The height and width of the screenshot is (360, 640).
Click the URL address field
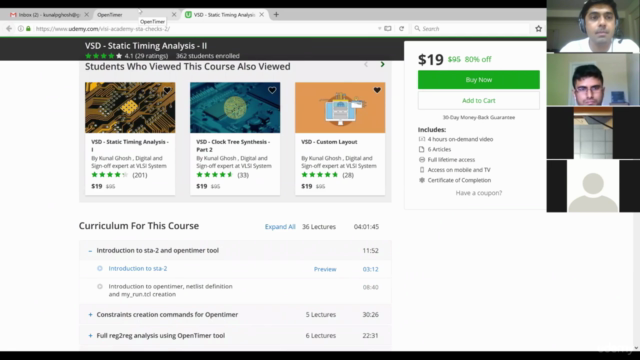tap(204, 29)
